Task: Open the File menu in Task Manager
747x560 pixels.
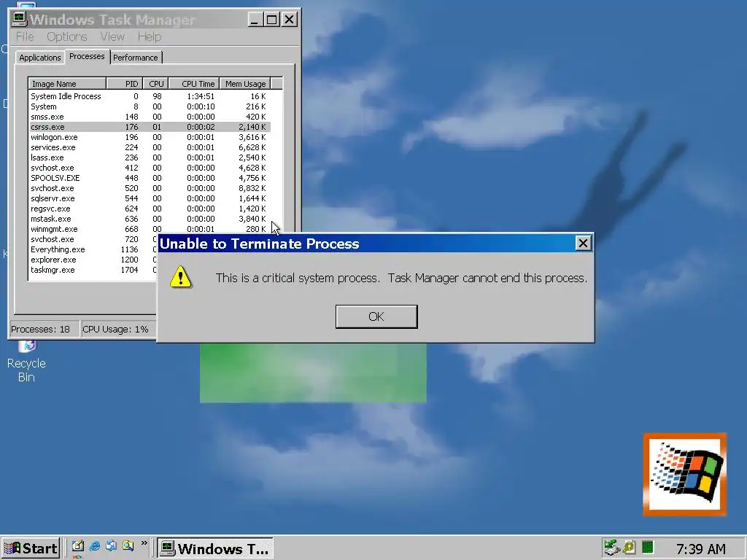Action: [x=25, y=36]
